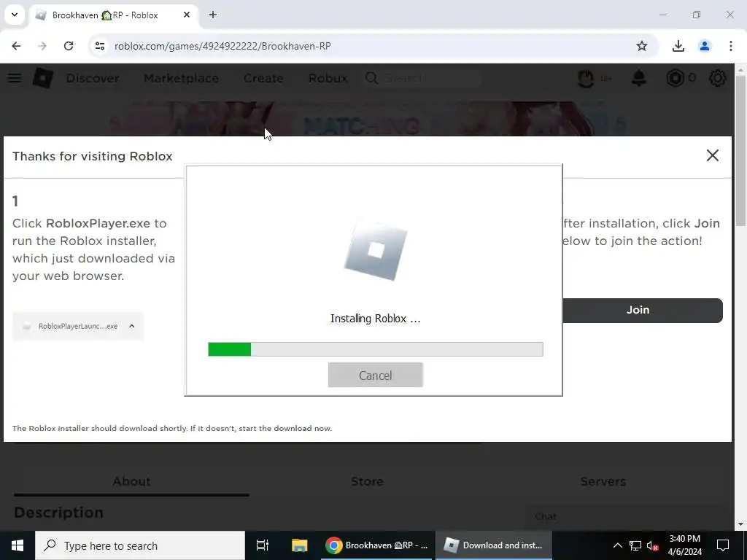Open network status tray icon
The height and width of the screenshot is (560, 747).
point(635,545)
